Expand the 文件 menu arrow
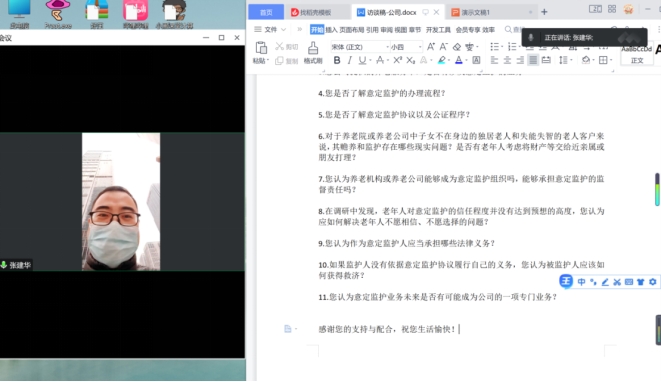This screenshot has width=661, height=382. tap(283, 30)
